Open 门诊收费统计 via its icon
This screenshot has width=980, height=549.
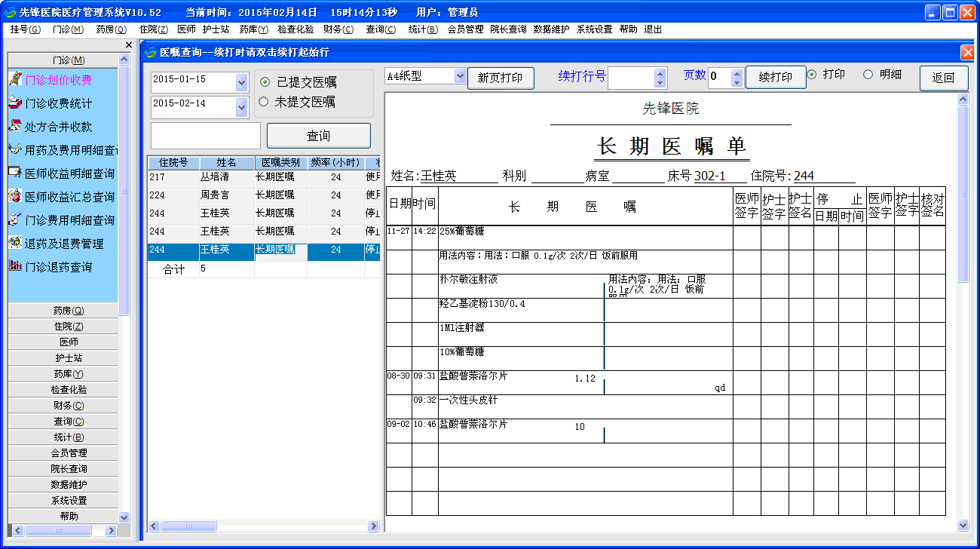click(x=14, y=103)
